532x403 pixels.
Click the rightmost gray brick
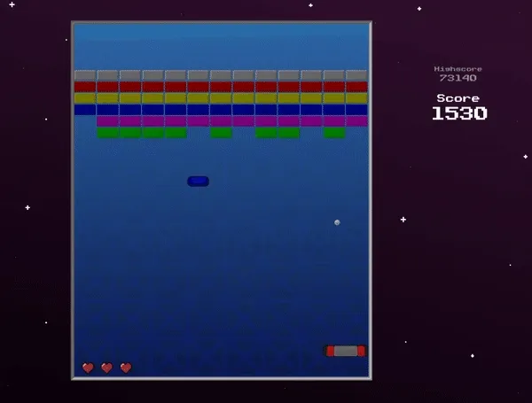pyautogui.click(x=356, y=75)
